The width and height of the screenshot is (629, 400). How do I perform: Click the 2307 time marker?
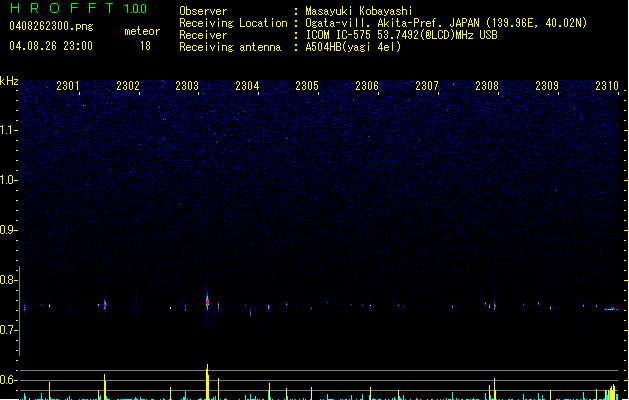click(427, 86)
